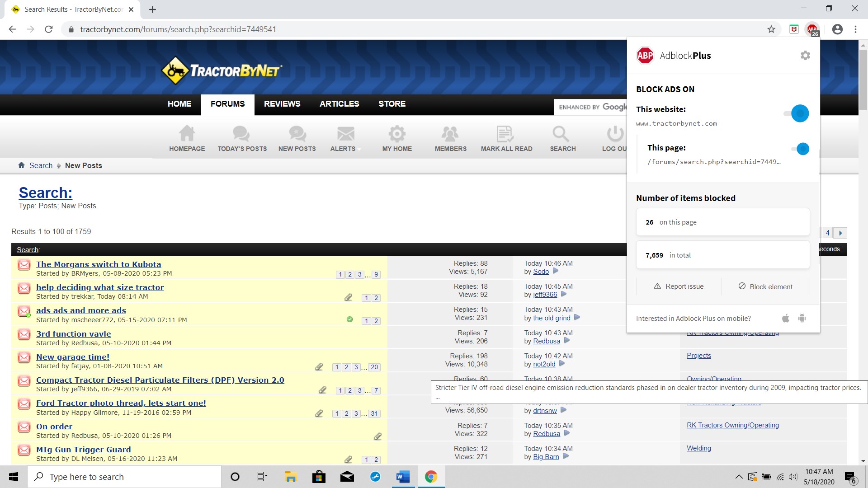868x488 pixels.
Task: Go to page 20 of New garage time thread
Action: 374,367
